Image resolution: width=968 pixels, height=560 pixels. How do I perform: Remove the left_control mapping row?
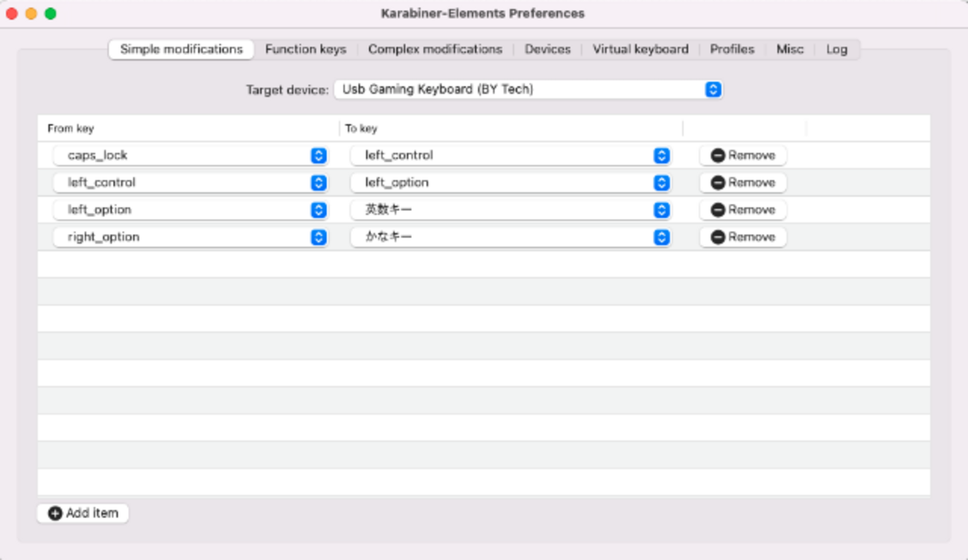pos(743,182)
